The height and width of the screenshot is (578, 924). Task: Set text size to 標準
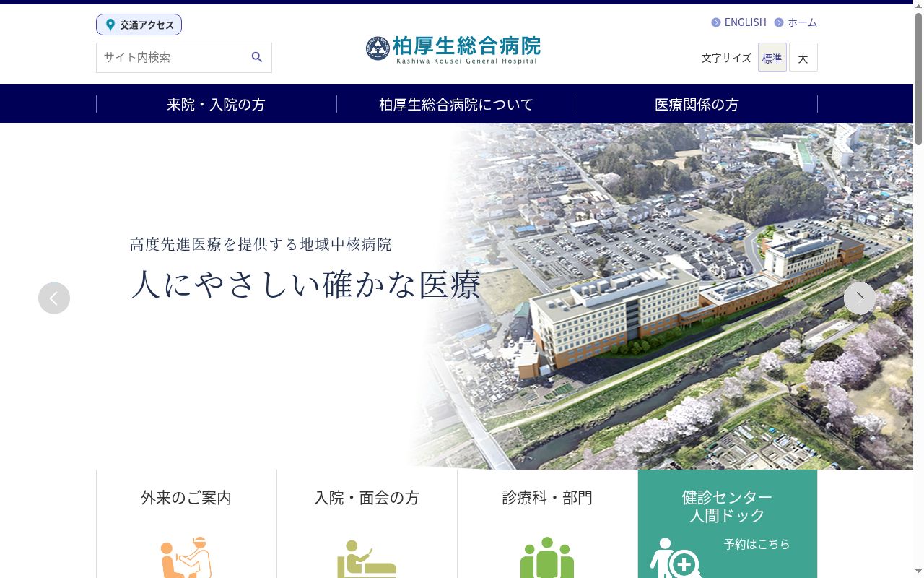(772, 57)
